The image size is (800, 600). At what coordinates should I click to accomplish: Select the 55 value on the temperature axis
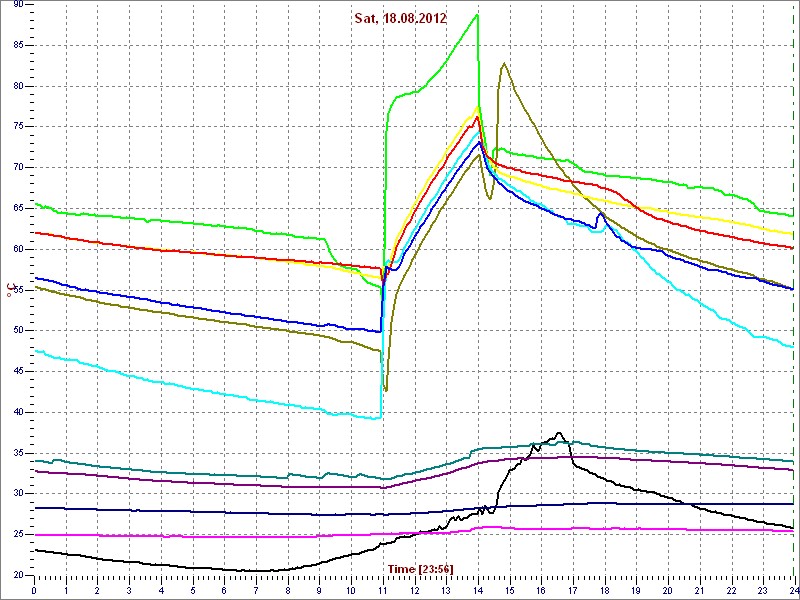18,290
